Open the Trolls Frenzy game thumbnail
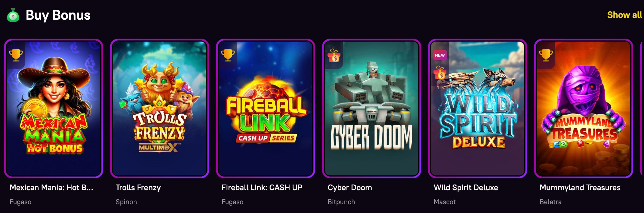The image size is (644, 213). click(160, 108)
